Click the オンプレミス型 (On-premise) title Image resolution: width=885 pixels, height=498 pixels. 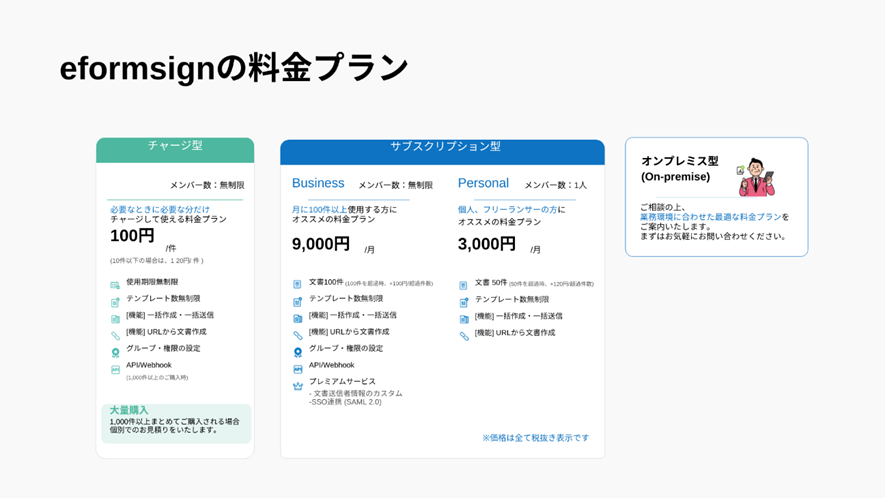coord(680,169)
